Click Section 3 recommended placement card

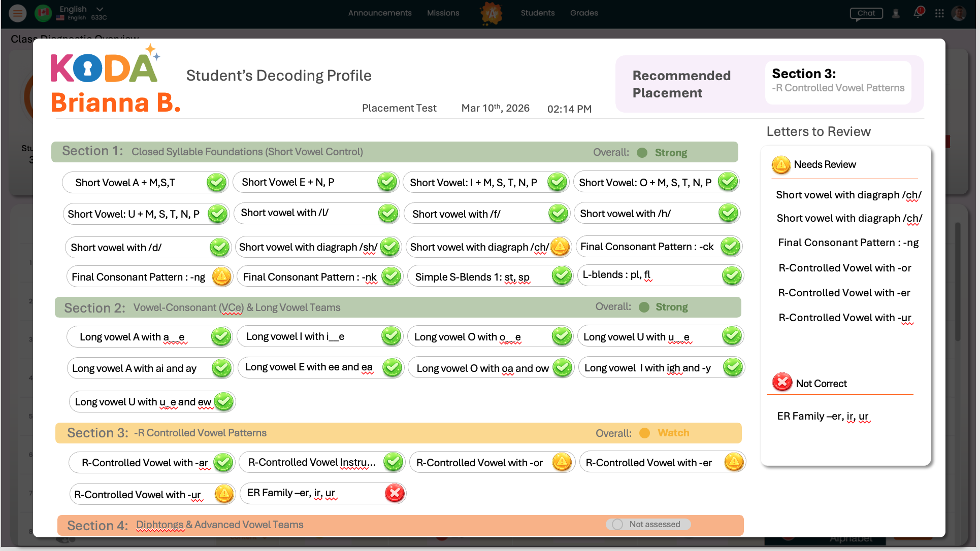[838, 82]
